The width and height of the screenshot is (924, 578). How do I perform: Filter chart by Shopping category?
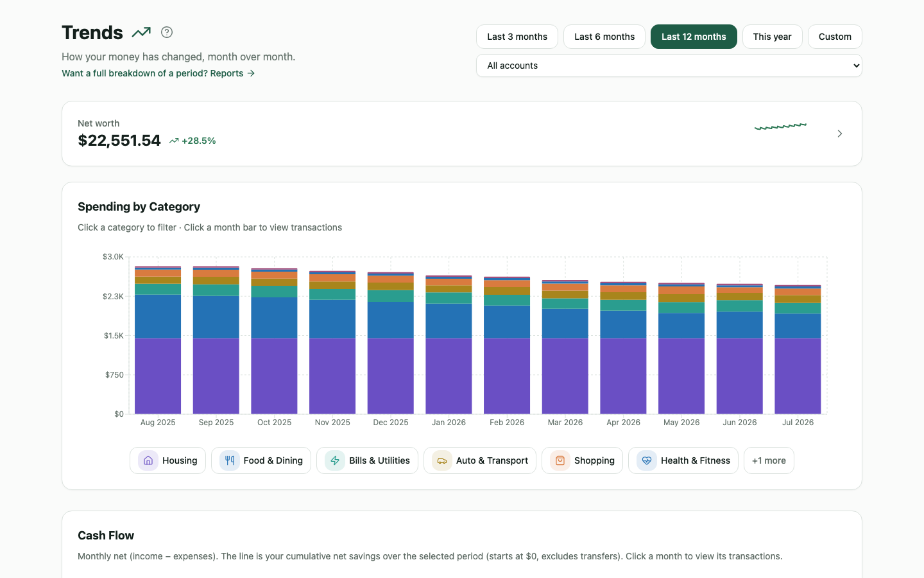[582, 460]
